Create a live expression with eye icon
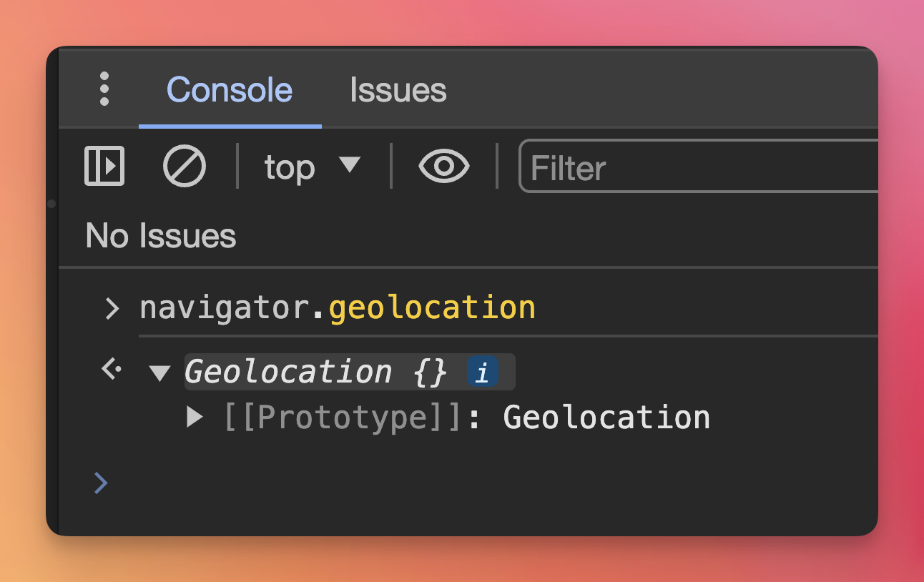This screenshot has width=924, height=582. (444, 166)
